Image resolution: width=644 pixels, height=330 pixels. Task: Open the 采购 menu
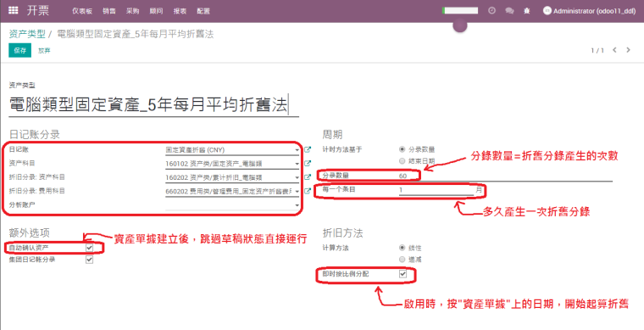[133, 11]
